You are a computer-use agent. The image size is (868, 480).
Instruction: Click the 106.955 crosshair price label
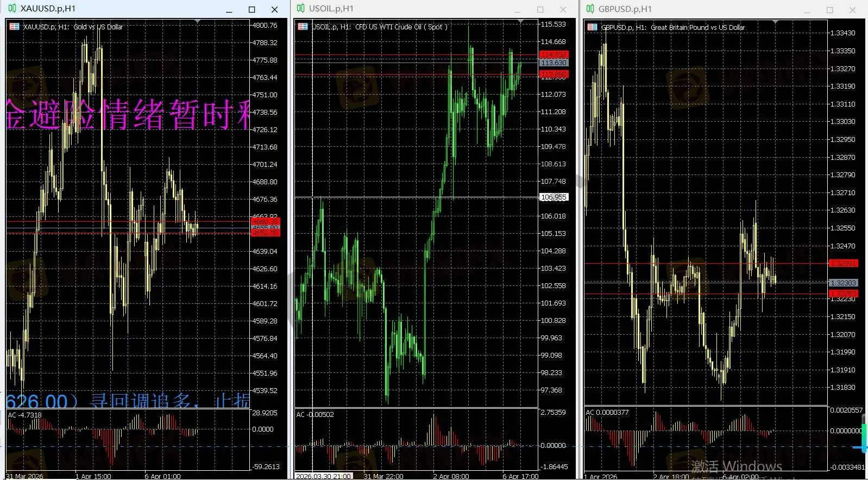[x=553, y=197]
